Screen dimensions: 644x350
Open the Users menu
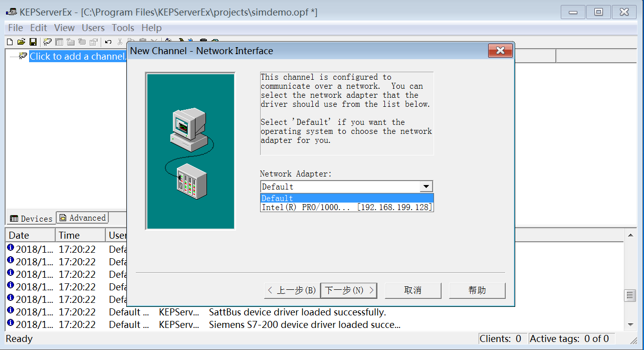(93, 28)
